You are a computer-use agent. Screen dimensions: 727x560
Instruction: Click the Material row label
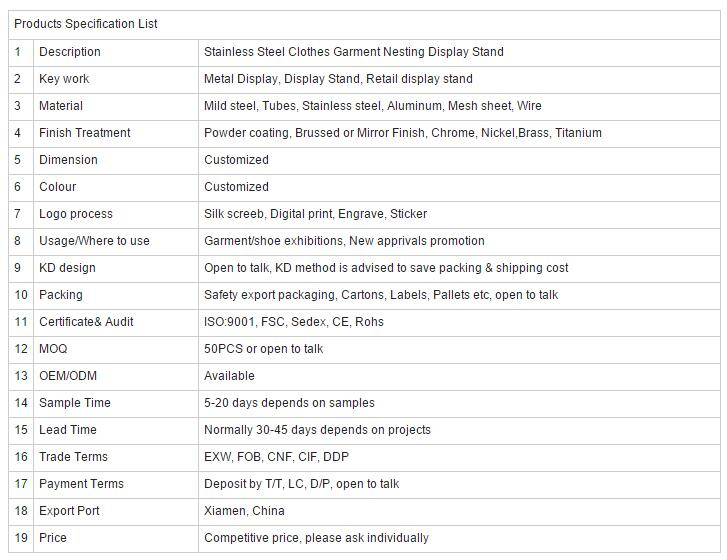(61, 106)
